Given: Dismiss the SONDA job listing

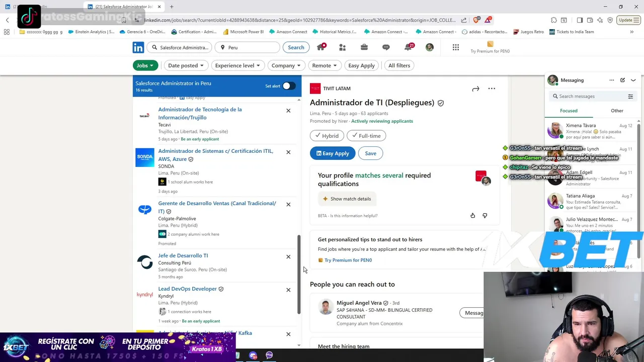Looking at the screenshot, I should 288,152.
